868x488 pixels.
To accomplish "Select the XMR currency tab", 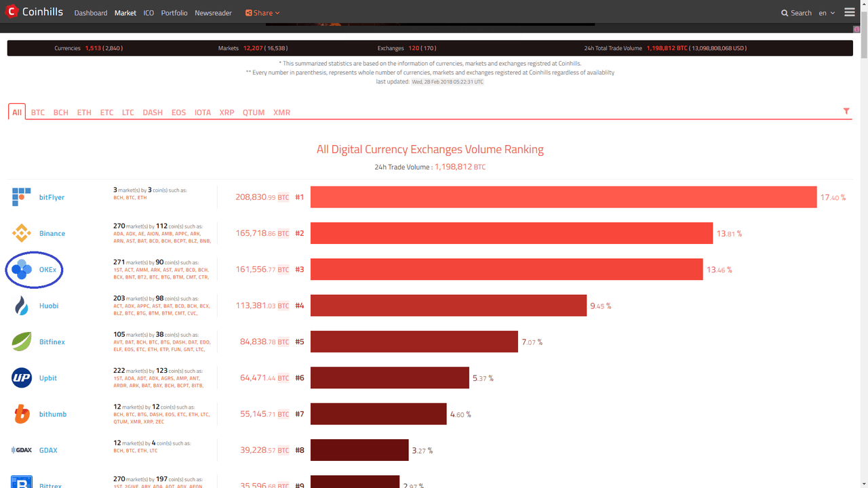I will (x=281, y=113).
